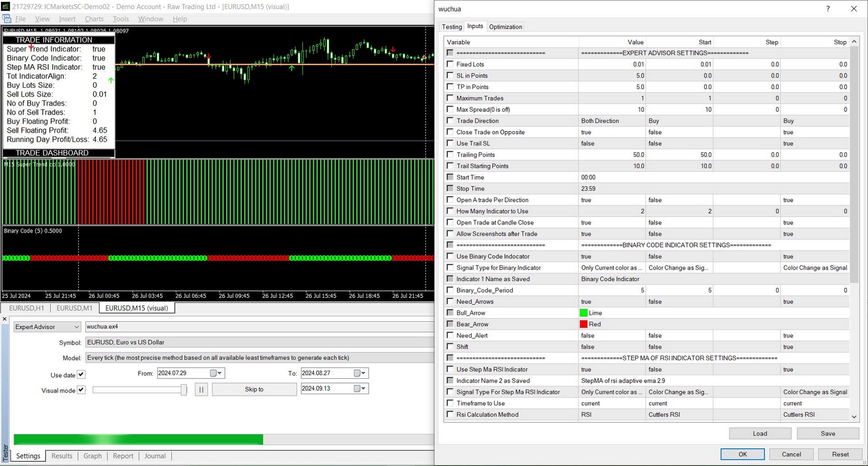
Task: Enable the Use Trail SL checkbox
Action: click(450, 143)
